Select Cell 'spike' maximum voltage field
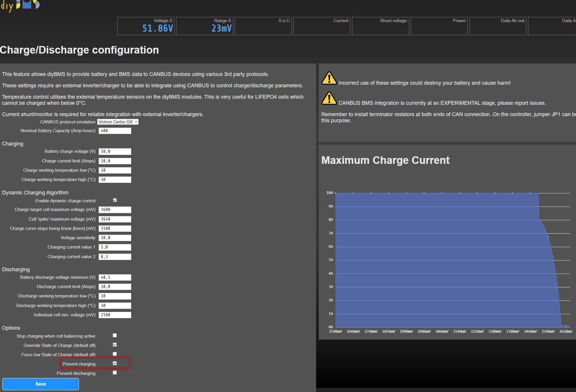This screenshot has width=576, height=392. (115, 219)
